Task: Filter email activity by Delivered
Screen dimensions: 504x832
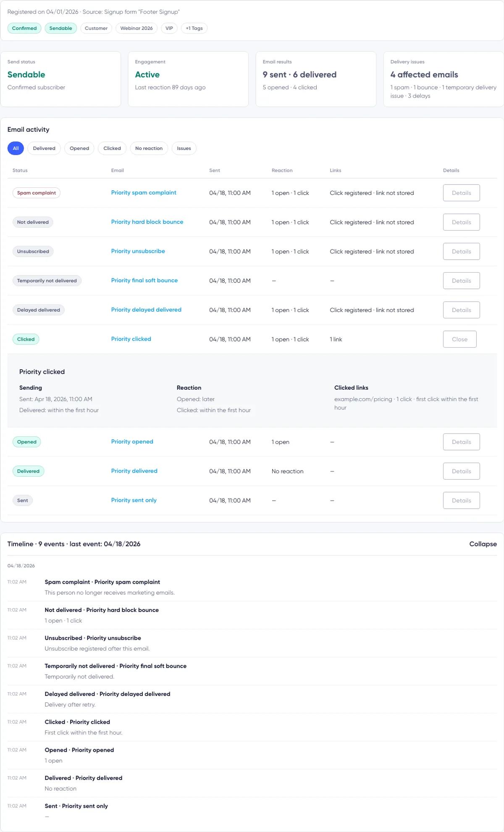Action: point(44,148)
